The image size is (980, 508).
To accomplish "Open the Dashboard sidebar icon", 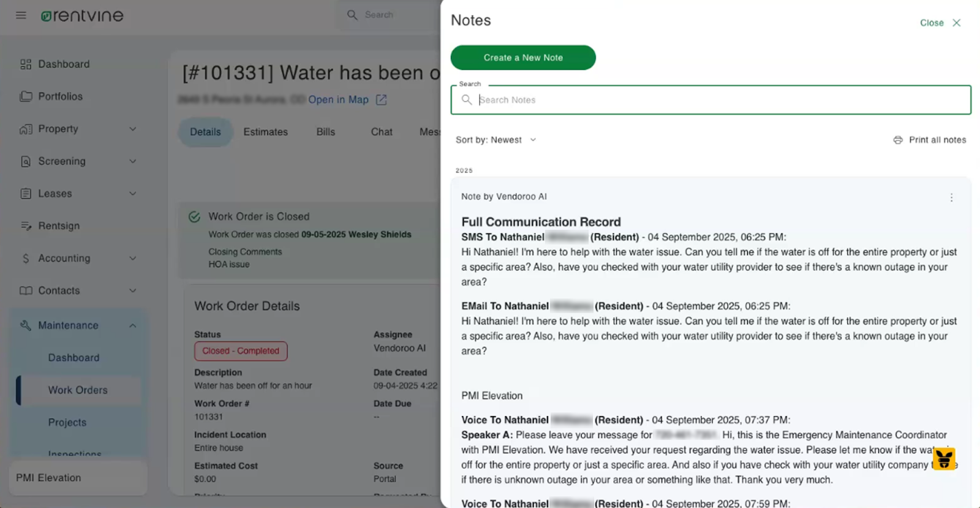I will click(26, 64).
